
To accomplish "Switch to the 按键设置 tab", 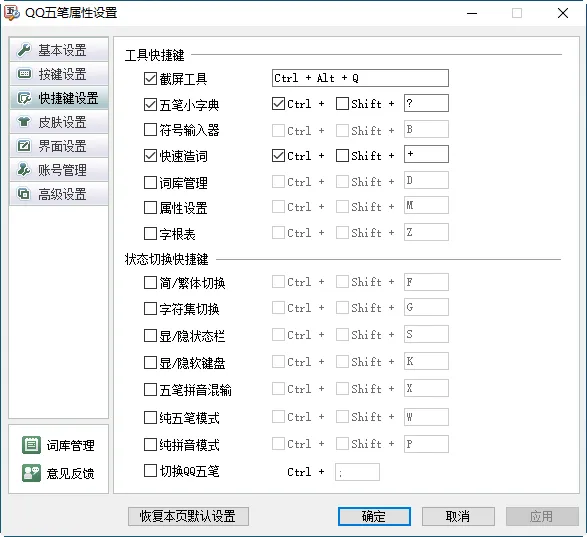I will [59, 74].
